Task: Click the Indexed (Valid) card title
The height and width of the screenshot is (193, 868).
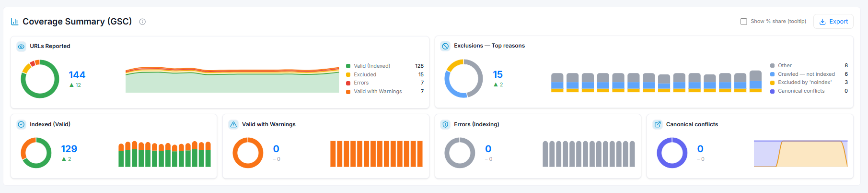Action: [x=50, y=124]
